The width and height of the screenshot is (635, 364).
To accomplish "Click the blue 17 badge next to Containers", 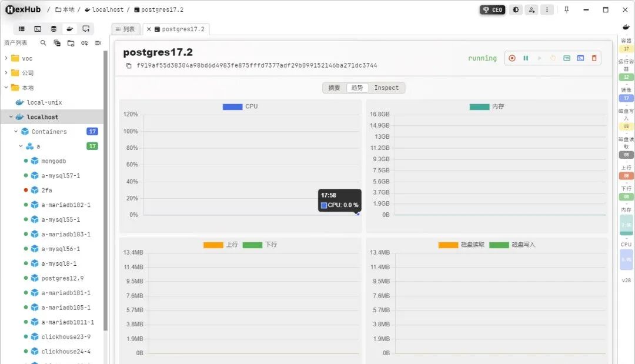I will pyautogui.click(x=92, y=132).
